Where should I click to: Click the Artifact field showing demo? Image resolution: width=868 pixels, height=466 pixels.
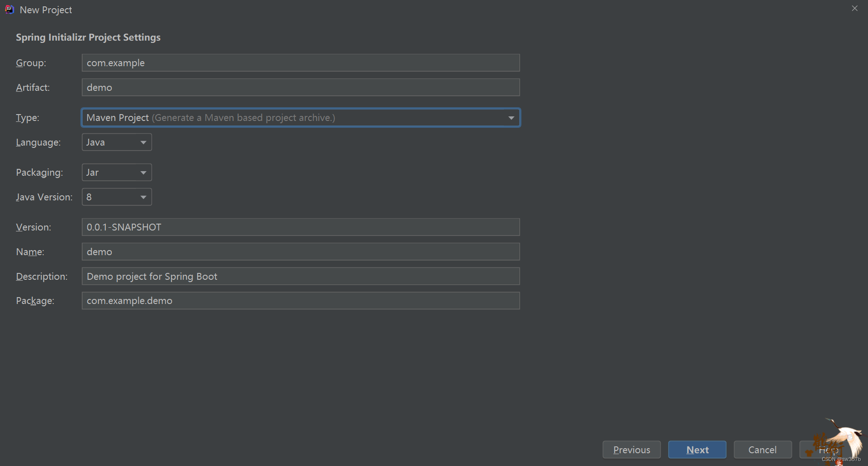[x=300, y=87]
